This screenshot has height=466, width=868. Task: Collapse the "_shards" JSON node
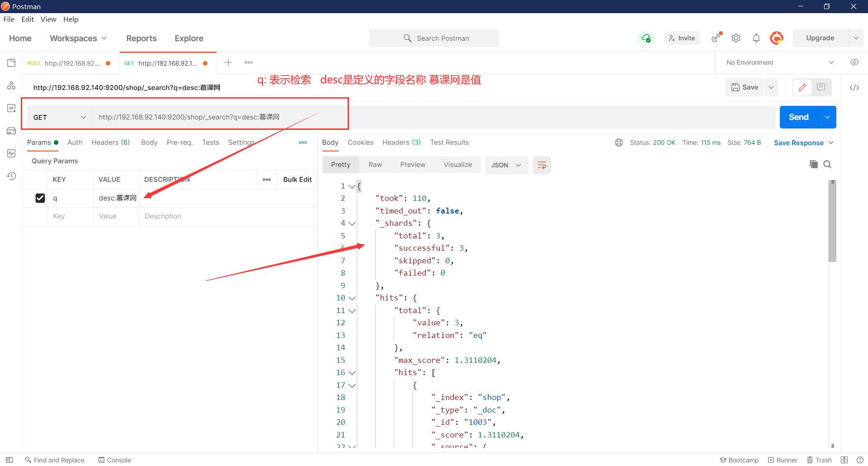352,223
